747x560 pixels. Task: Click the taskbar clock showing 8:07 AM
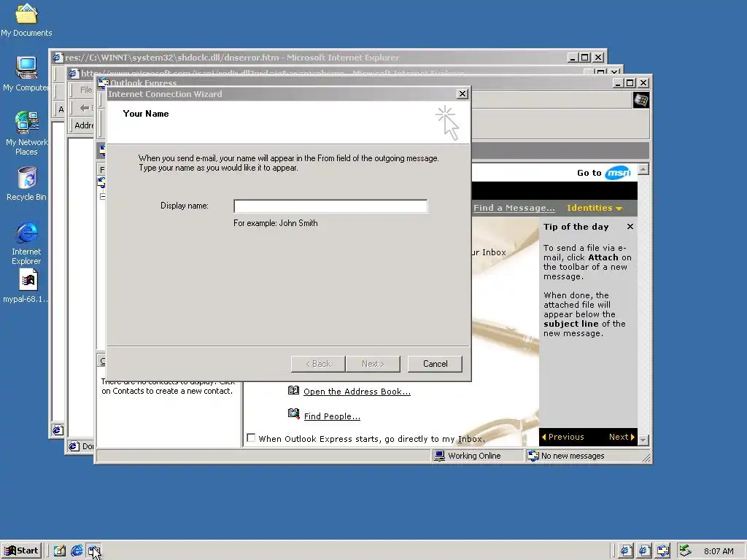coord(719,551)
